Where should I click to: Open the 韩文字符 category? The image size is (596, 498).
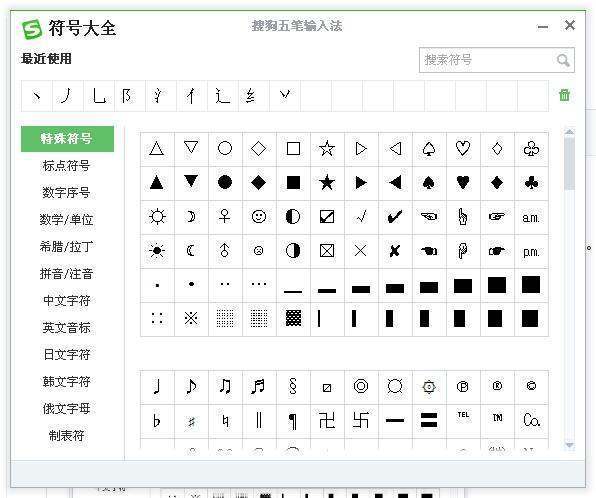tap(67, 382)
